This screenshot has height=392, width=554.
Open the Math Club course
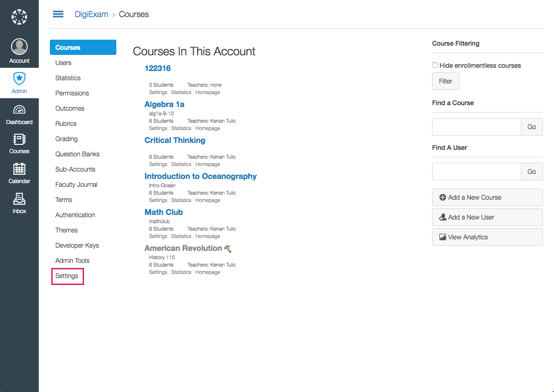coord(163,212)
